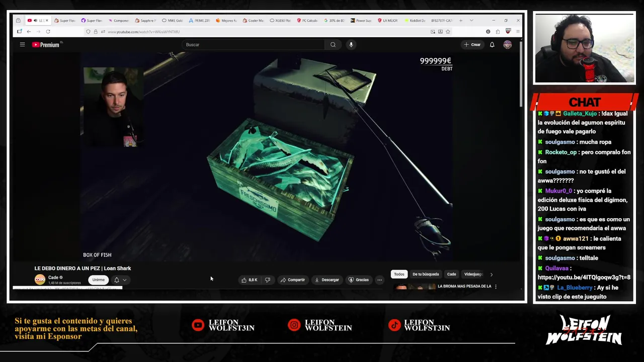This screenshot has width=644, height=362.
Task: Click the Gracias thanks button
Action: tap(359, 280)
